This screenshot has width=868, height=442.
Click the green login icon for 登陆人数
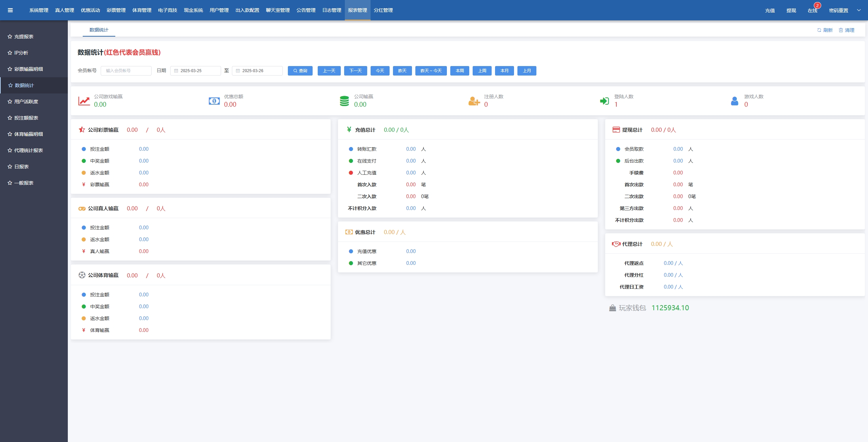pos(604,101)
